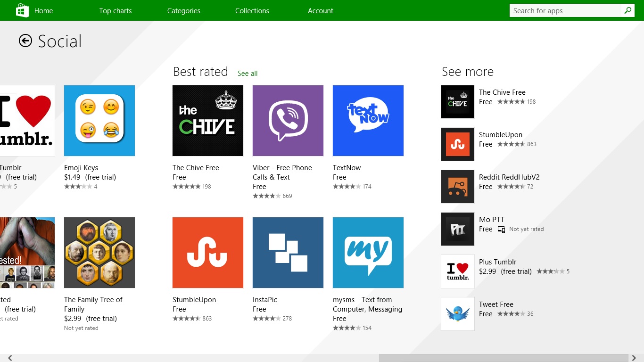Click See all link for Best rated
This screenshot has height=362, width=644.
[248, 74]
